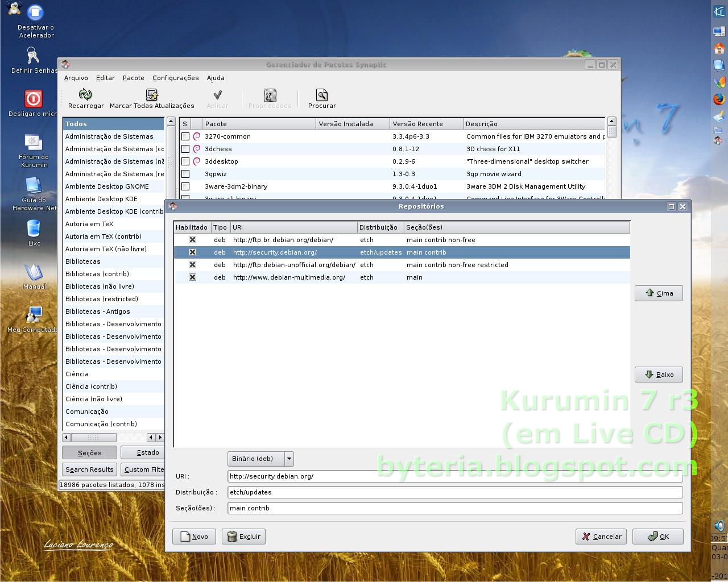This screenshot has width=728, height=582.
Task: Open the Configurações menu
Action: (x=175, y=78)
